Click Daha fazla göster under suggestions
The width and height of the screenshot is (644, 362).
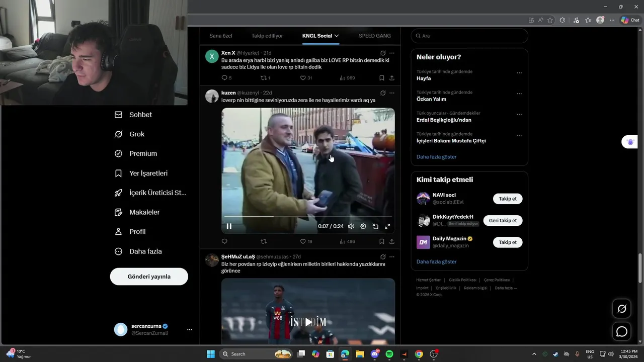coord(436,262)
